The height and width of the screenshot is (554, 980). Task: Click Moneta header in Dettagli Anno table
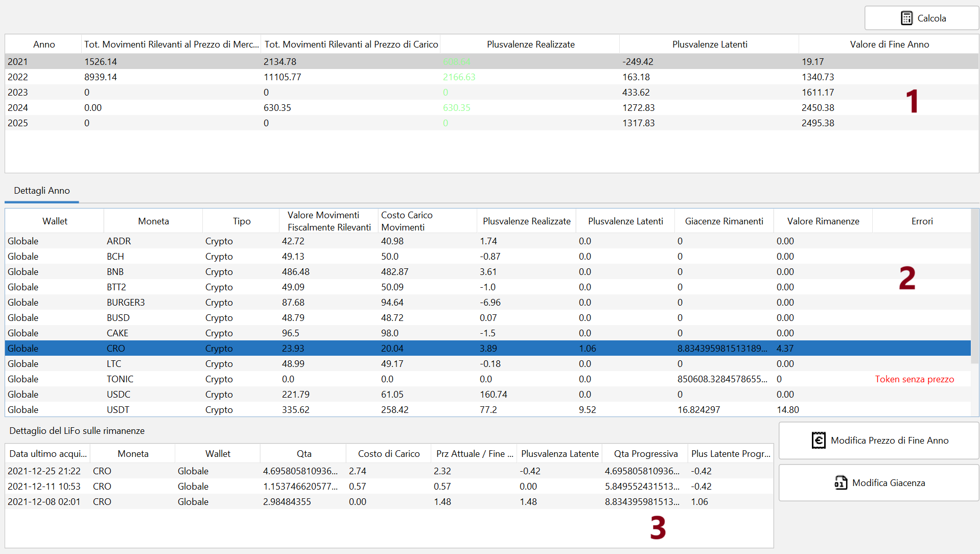click(x=153, y=221)
